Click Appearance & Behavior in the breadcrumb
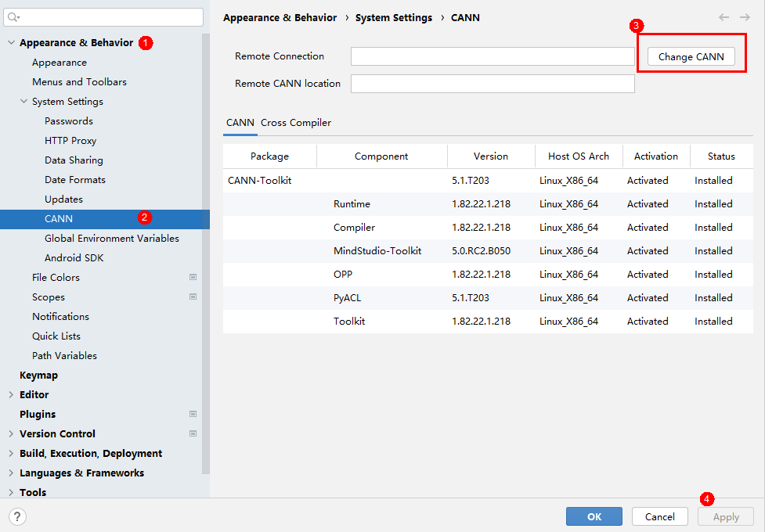The image size is (765, 532). [x=280, y=17]
